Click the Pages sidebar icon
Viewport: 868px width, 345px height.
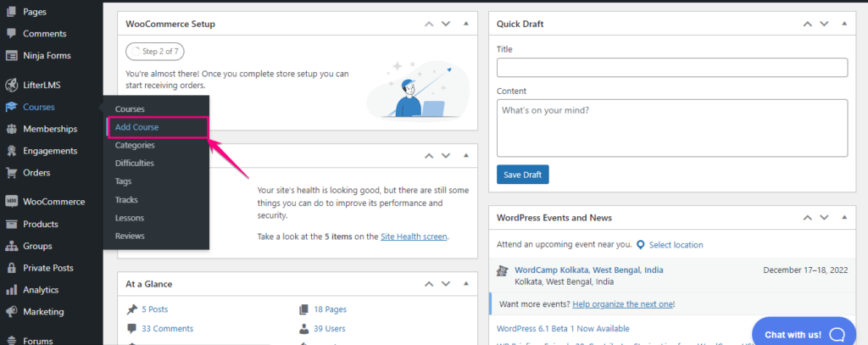(11, 12)
